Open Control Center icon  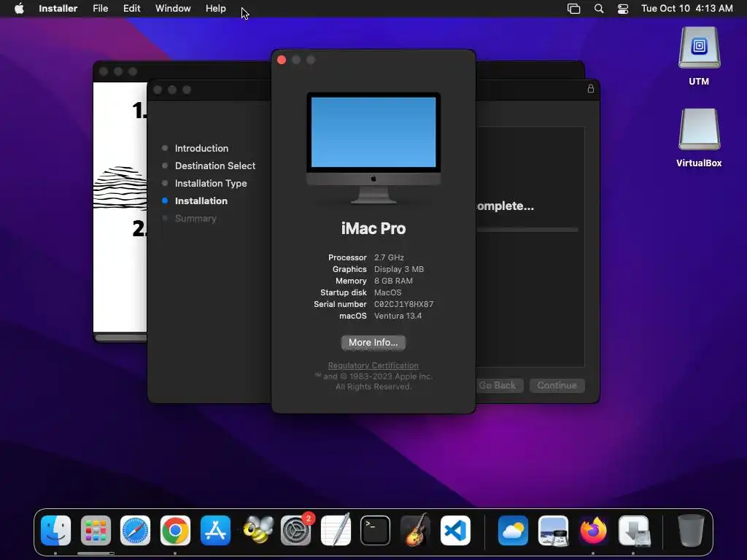coord(623,9)
